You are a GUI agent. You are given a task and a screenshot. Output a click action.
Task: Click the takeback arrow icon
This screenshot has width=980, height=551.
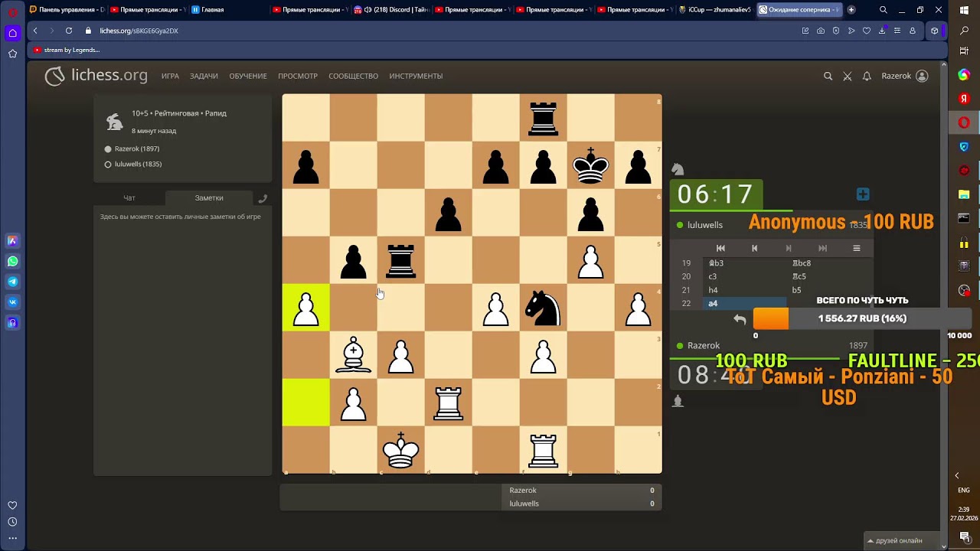point(740,319)
